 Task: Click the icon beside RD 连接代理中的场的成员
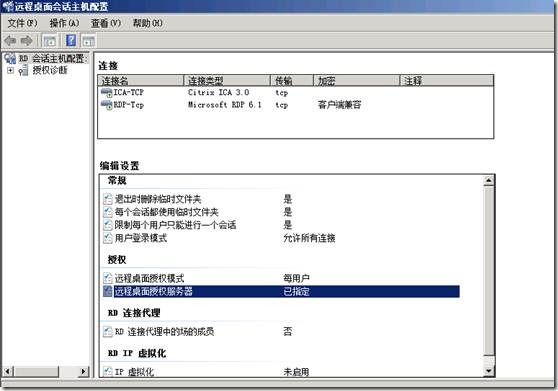coord(107,332)
